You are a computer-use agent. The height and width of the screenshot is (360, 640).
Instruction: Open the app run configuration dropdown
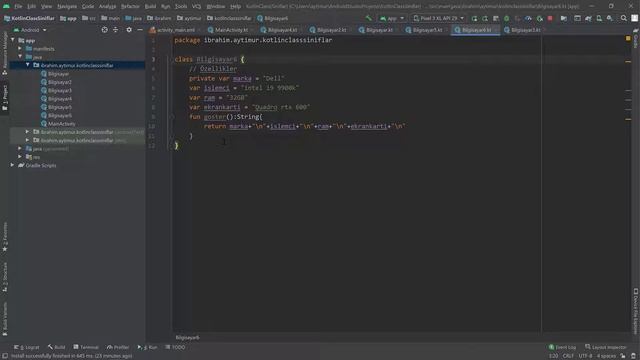point(392,18)
